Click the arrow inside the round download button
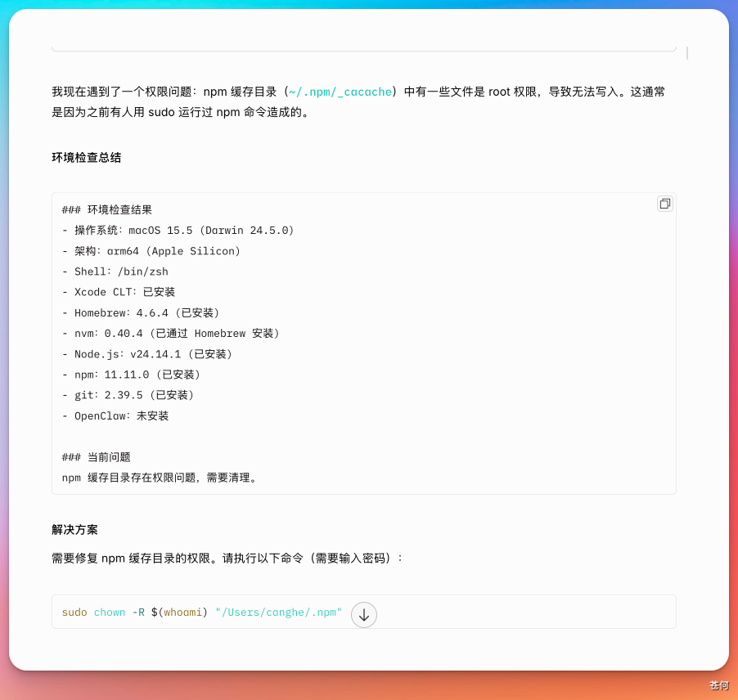This screenshot has width=738, height=700. click(x=363, y=615)
